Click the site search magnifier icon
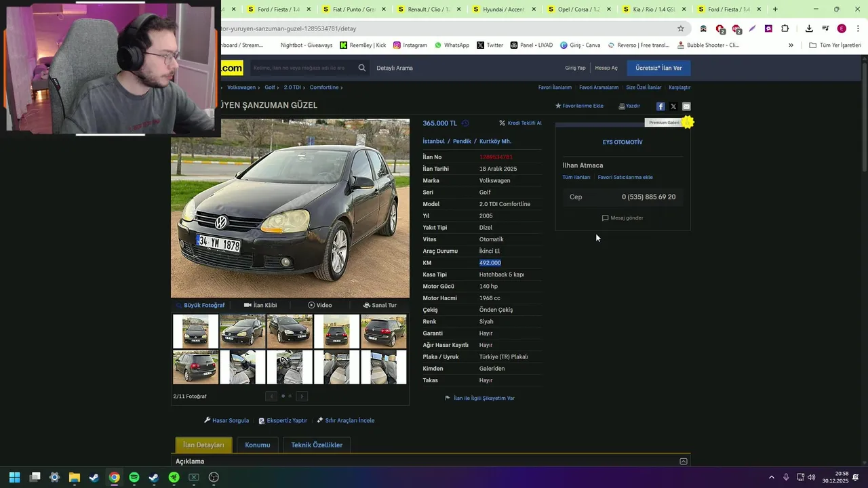Image resolution: width=868 pixels, height=488 pixels. (x=362, y=68)
